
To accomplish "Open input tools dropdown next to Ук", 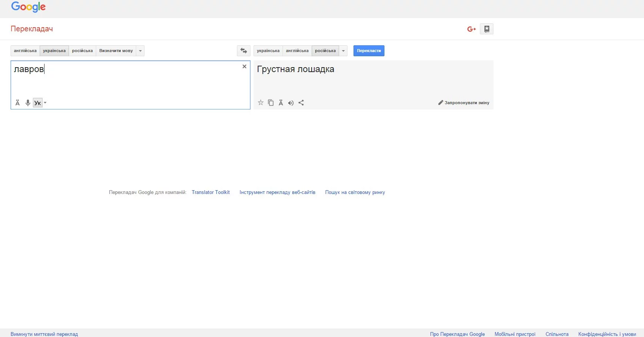I will (45, 103).
